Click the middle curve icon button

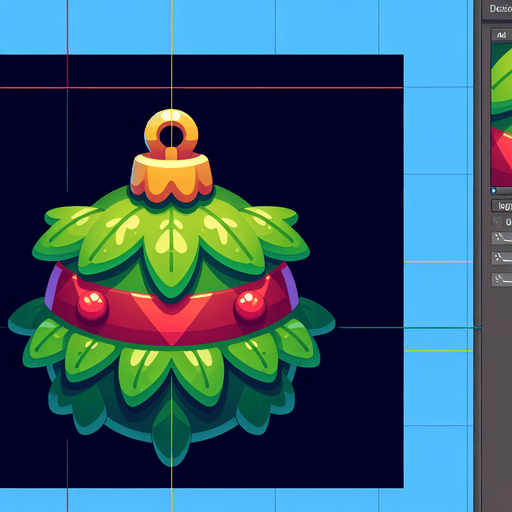(502, 258)
